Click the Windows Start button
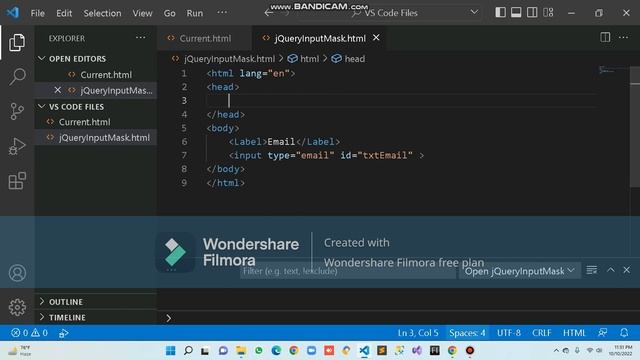 click(x=171, y=350)
